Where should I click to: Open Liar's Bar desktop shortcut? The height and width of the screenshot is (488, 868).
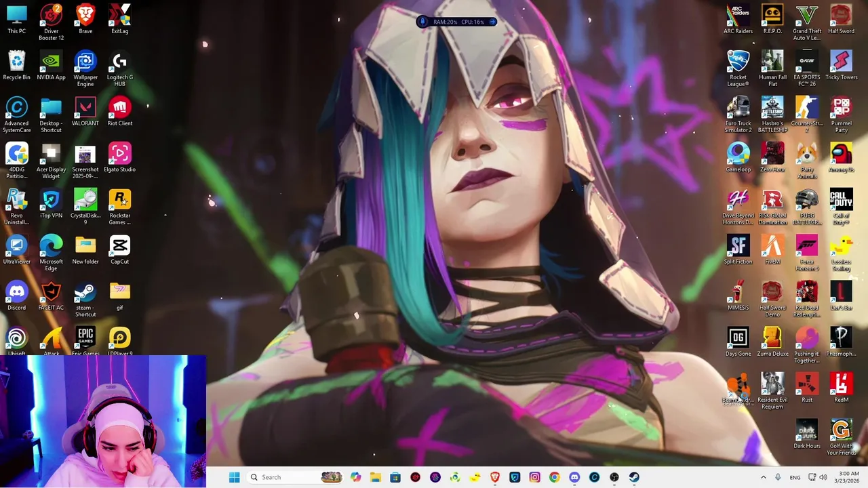842,296
